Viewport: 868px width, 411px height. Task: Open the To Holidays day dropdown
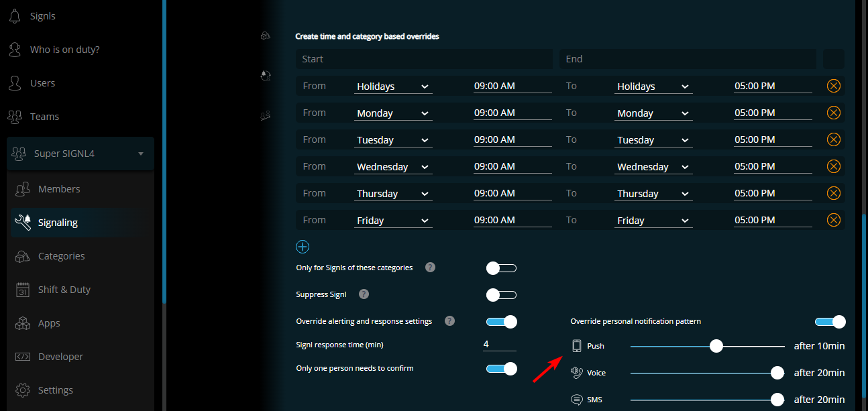(x=653, y=86)
